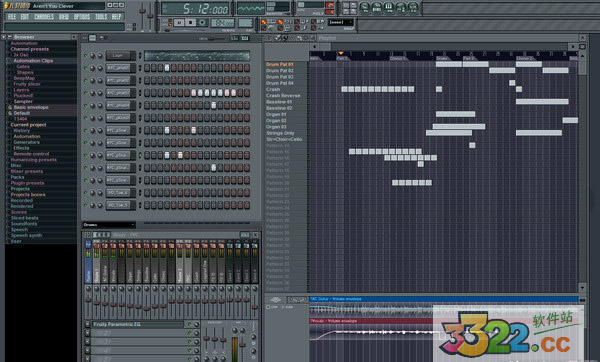
Task: Expand the Plugin presets browser folder
Action: (x=27, y=183)
